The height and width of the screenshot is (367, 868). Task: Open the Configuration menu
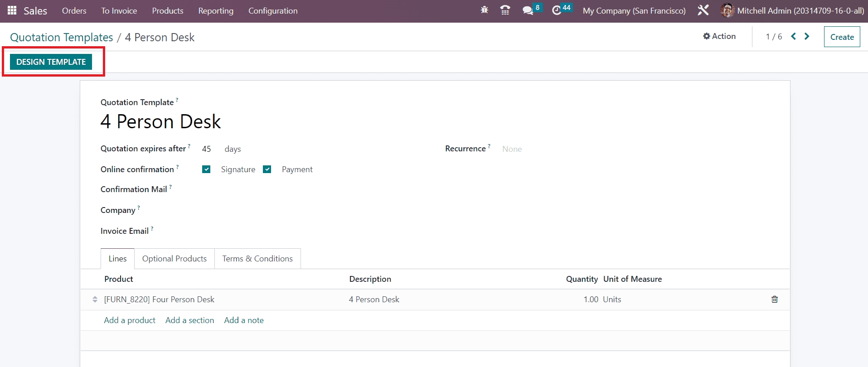point(273,11)
